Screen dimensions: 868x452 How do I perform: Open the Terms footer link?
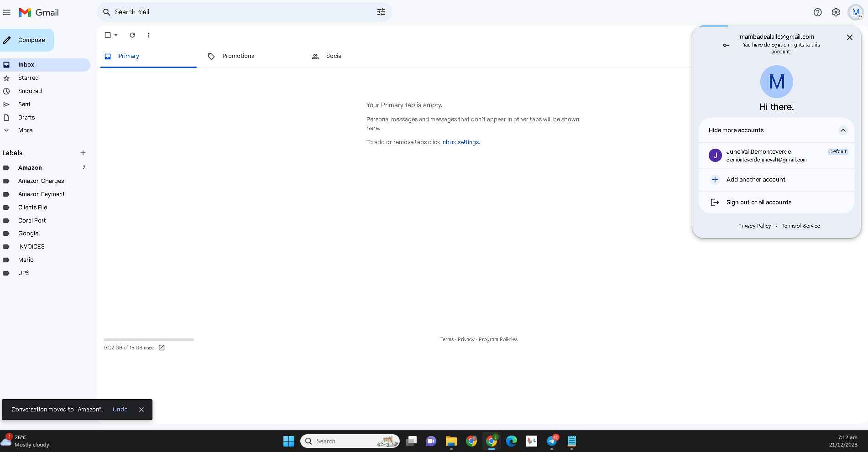[447, 340]
